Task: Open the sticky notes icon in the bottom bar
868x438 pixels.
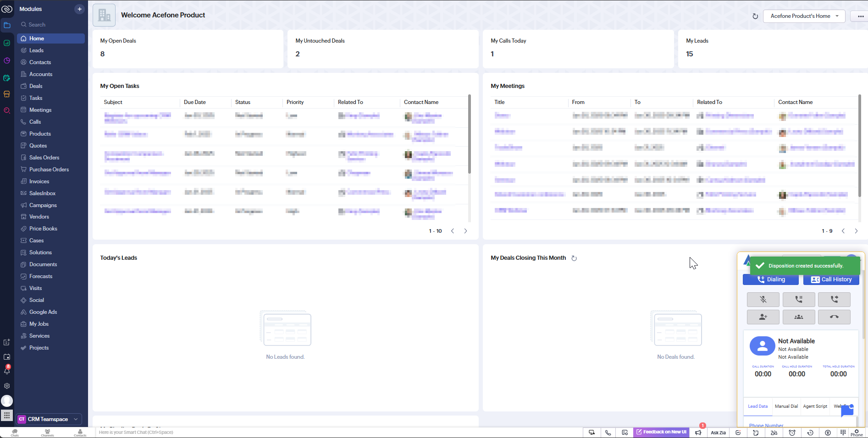Action: pos(756,433)
